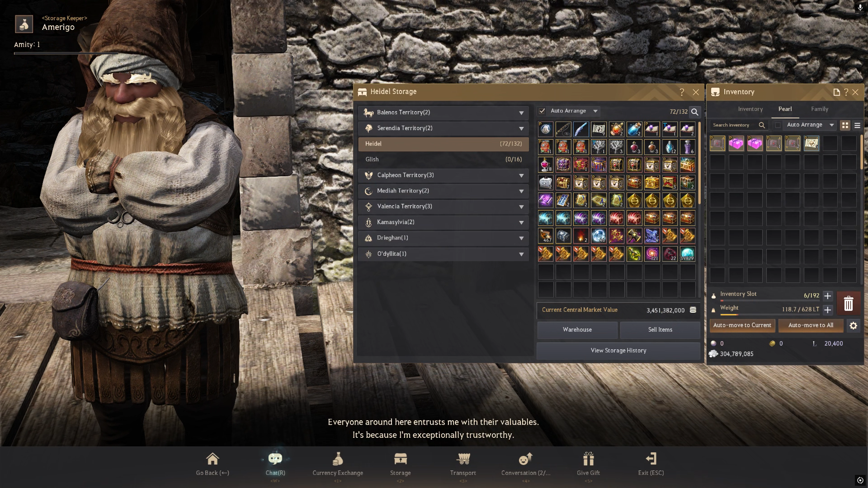868x488 pixels.
Task: Switch to the Family tab
Action: click(x=819, y=109)
